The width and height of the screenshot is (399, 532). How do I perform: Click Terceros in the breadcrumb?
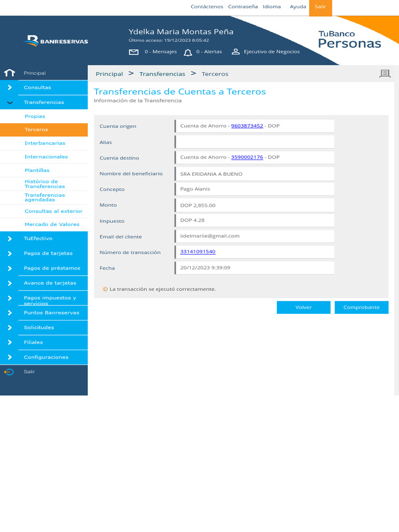[x=215, y=74]
